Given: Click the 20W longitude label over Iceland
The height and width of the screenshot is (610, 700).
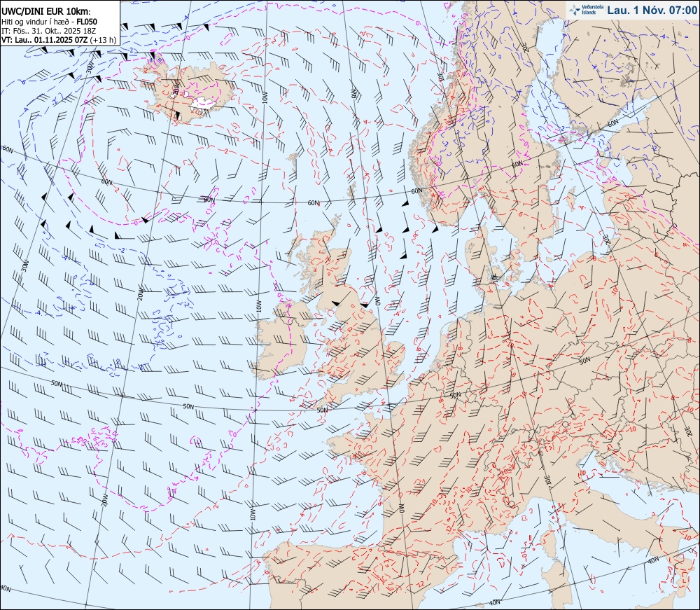Looking at the screenshot, I should [176, 87].
